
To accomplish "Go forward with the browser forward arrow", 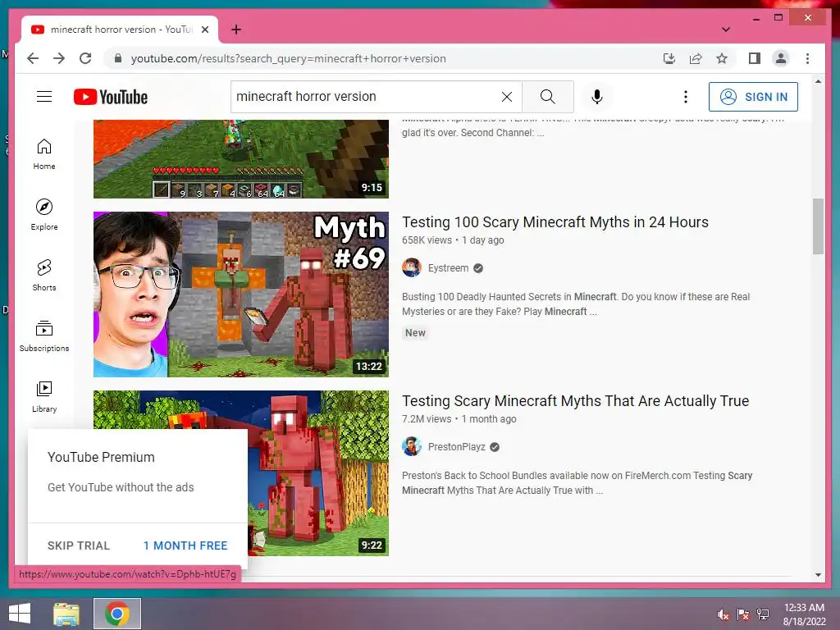I will (59, 58).
